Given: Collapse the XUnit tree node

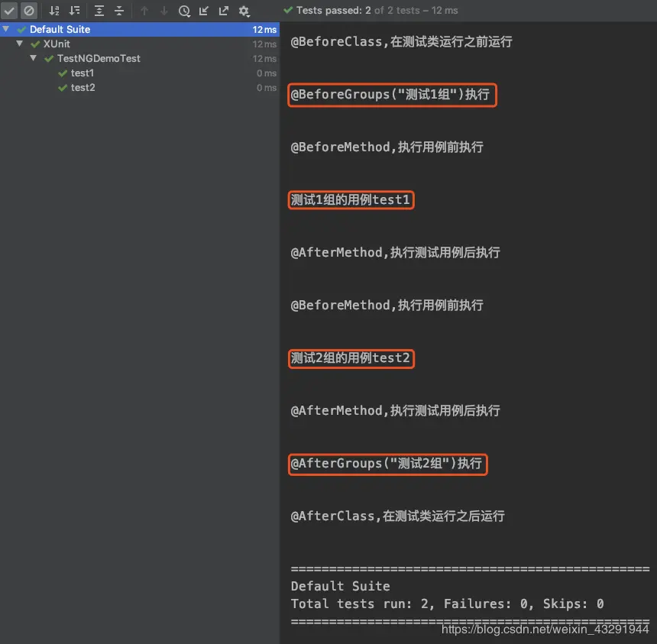Looking at the screenshot, I should pyautogui.click(x=20, y=44).
